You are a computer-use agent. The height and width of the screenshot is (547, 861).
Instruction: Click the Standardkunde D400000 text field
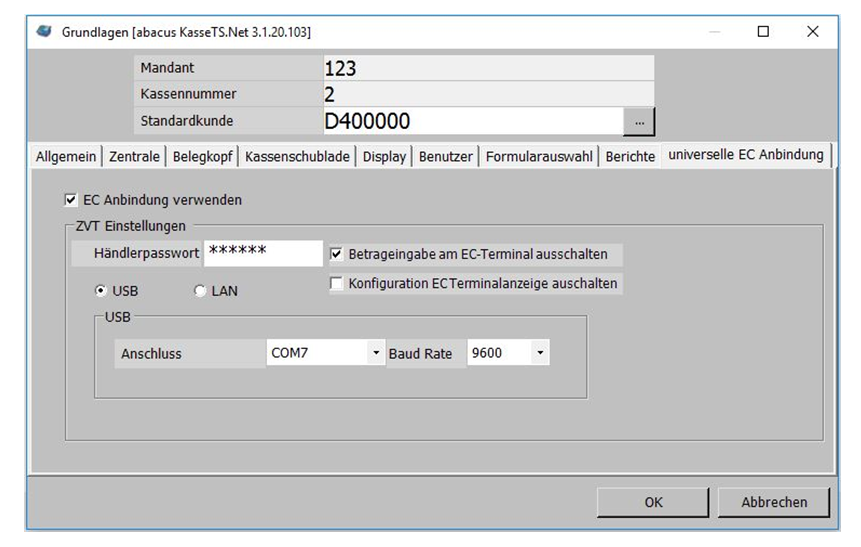(x=470, y=121)
